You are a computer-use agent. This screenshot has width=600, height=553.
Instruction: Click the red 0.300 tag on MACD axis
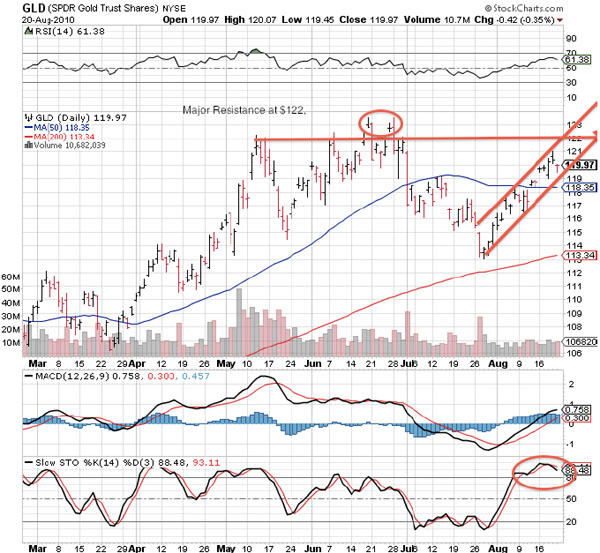576,418
